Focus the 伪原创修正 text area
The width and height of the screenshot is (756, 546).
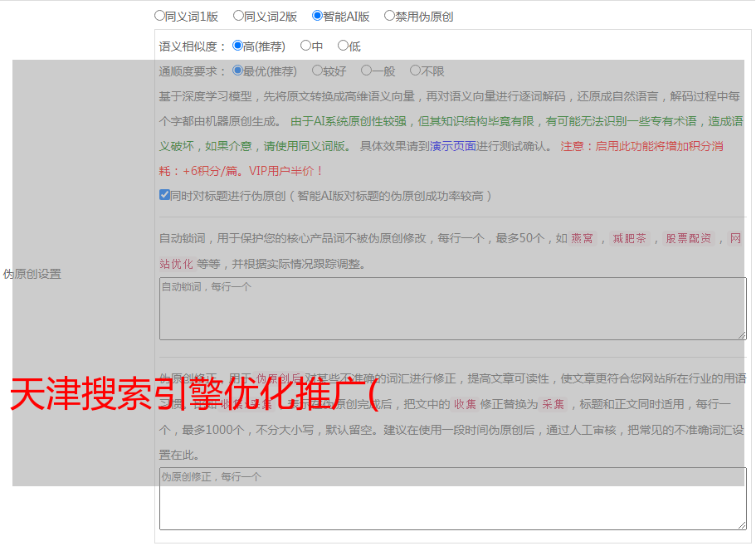tap(451, 499)
